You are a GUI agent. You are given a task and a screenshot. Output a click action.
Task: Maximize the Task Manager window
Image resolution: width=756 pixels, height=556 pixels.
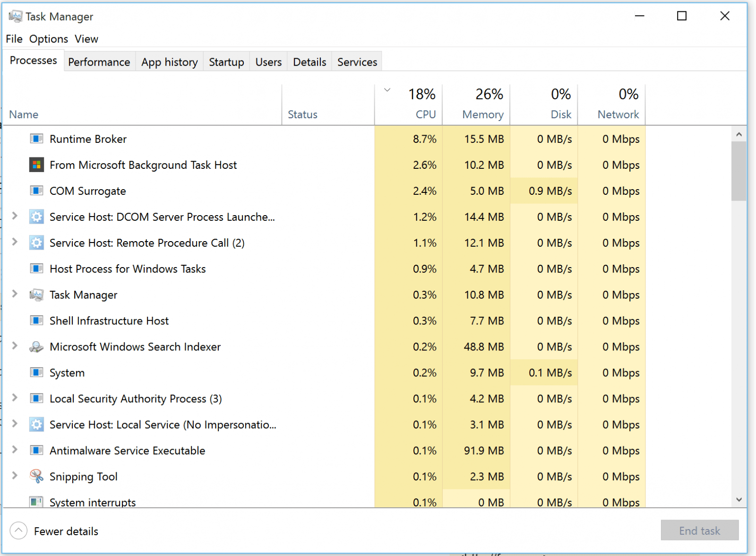click(x=682, y=16)
